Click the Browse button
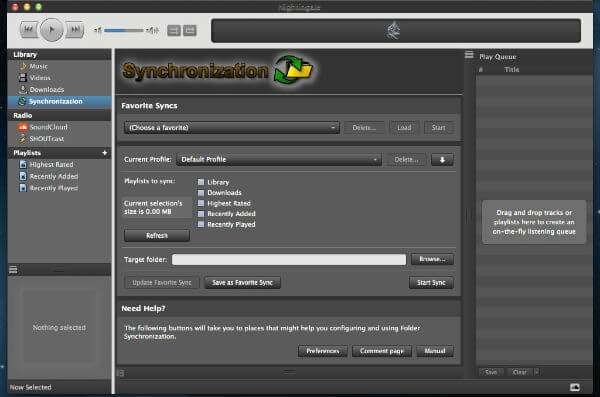This screenshot has height=397, width=600. tap(432, 259)
